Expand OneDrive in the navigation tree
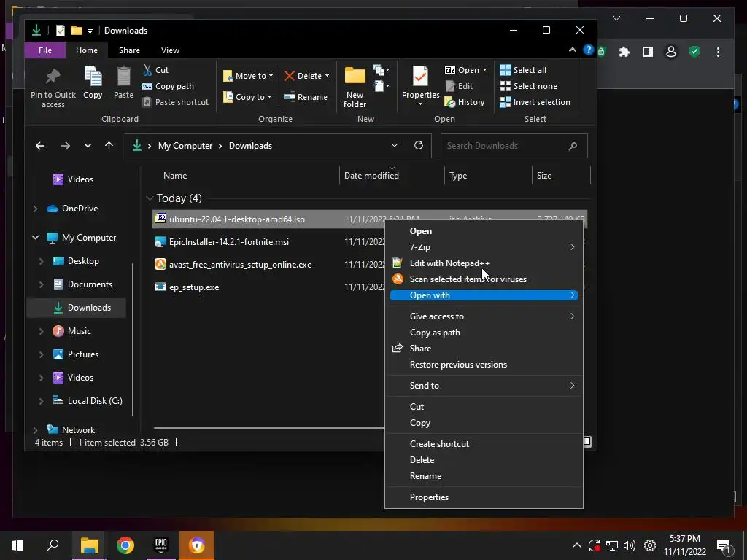Screen dimensions: 747x560 35,209
